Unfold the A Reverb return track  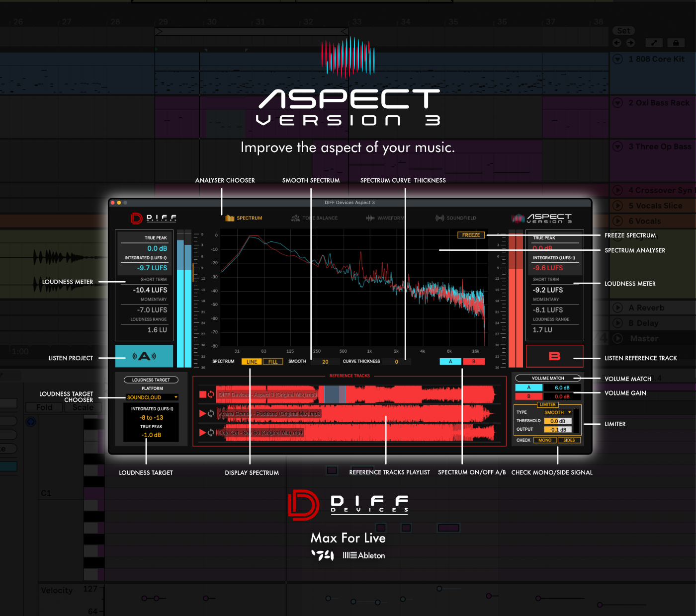click(618, 308)
